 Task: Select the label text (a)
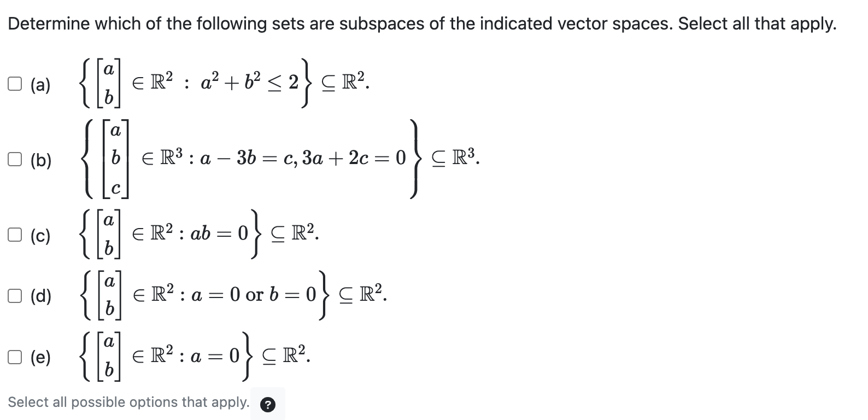tap(40, 85)
